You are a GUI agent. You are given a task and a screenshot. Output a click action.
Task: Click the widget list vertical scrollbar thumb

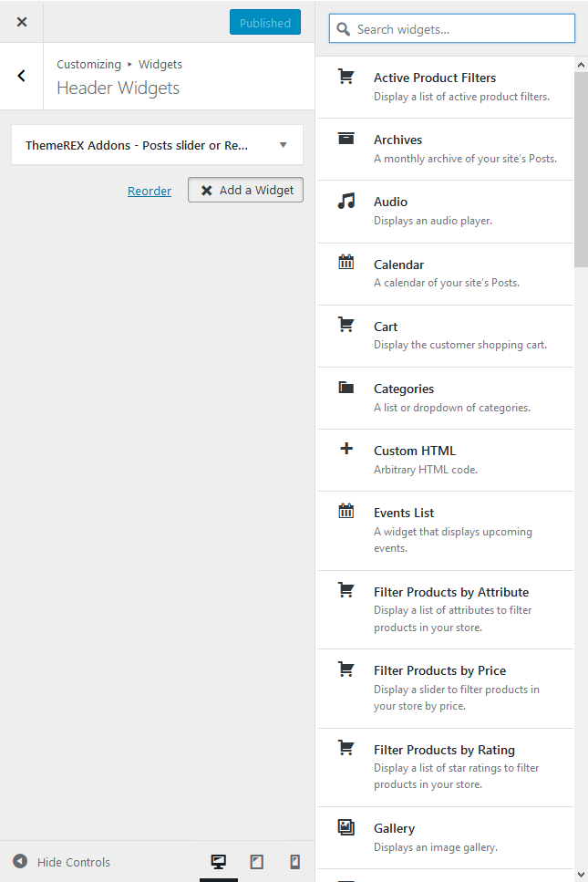(x=581, y=169)
